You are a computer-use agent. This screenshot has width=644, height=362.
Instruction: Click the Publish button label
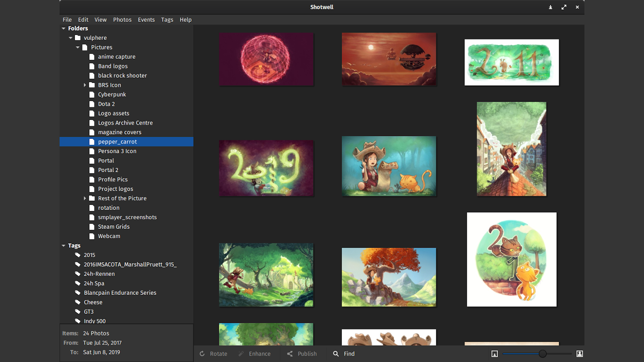(x=307, y=354)
